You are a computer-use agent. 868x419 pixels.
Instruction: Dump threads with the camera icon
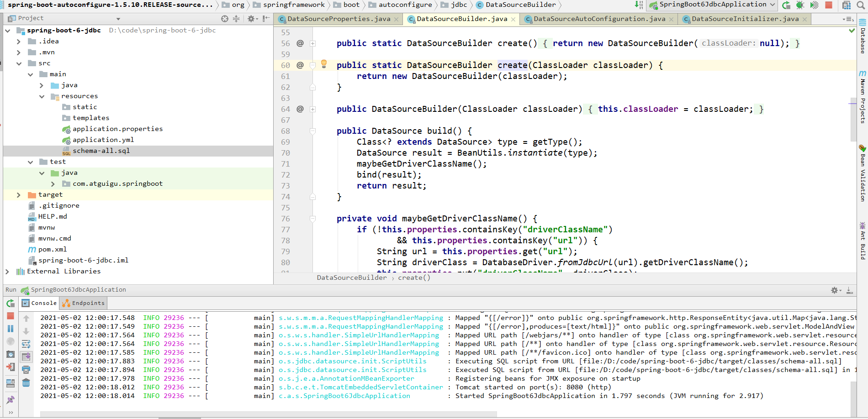click(x=11, y=354)
